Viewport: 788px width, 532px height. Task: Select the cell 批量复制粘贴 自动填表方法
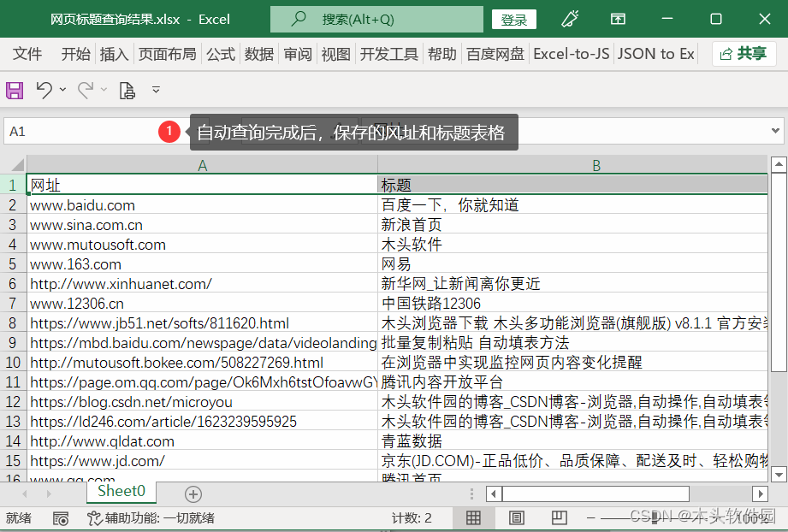tap(572, 343)
